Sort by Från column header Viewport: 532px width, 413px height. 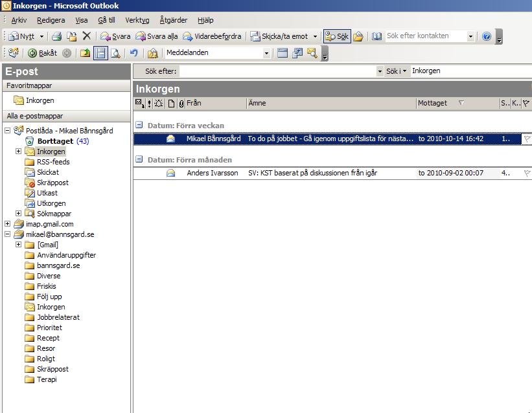coord(215,103)
